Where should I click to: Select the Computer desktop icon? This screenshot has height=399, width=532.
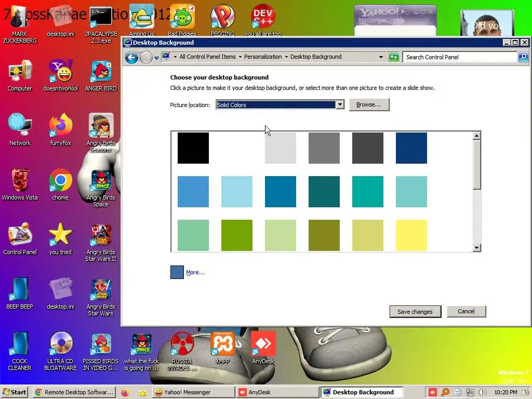[x=20, y=75]
